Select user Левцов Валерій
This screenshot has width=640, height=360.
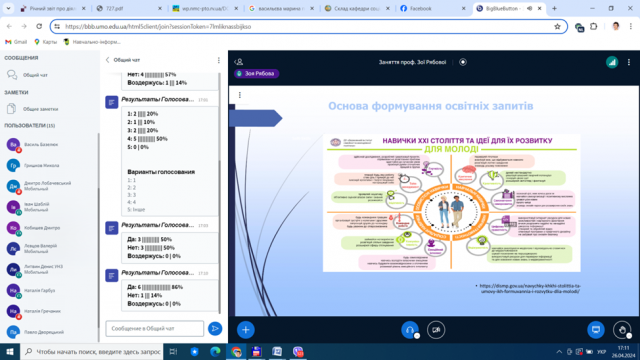point(40,249)
